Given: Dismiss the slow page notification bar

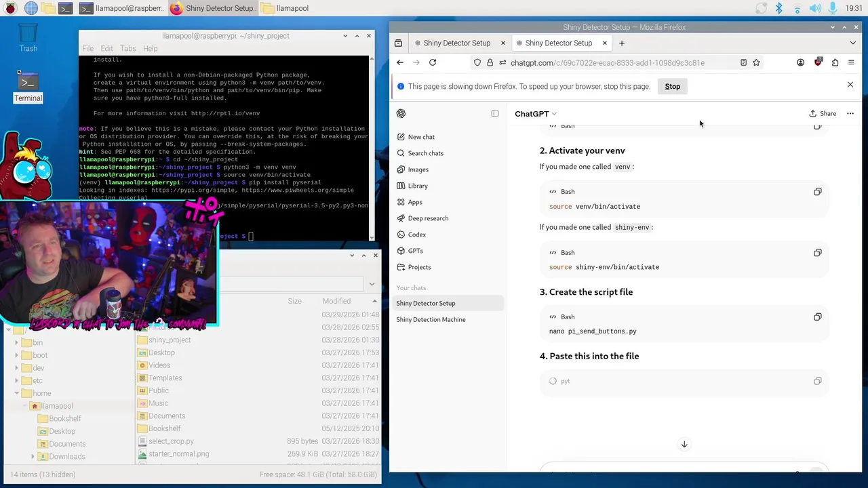Looking at the screenshot, I should 850,85.
